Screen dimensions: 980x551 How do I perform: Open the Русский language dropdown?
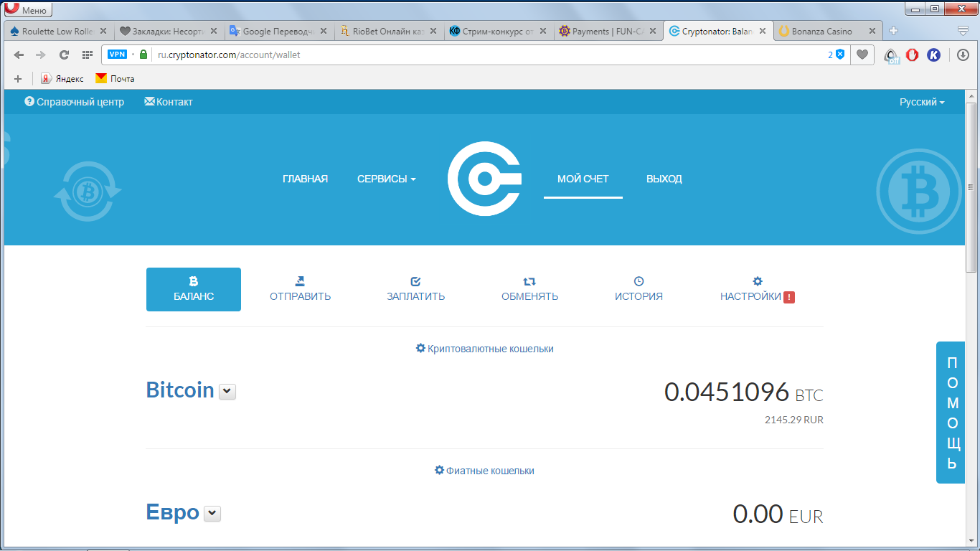click(x=922, y=102)
